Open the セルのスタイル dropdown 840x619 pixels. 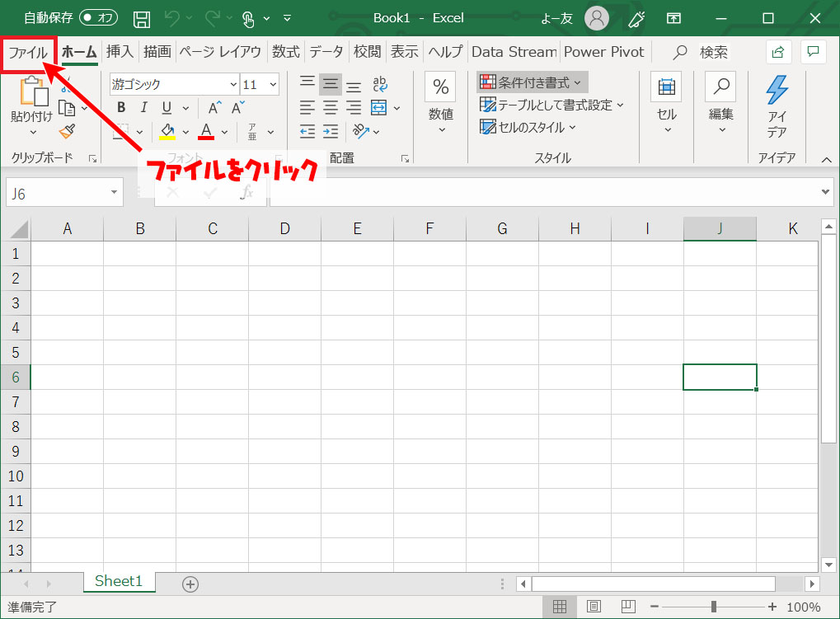528,128
